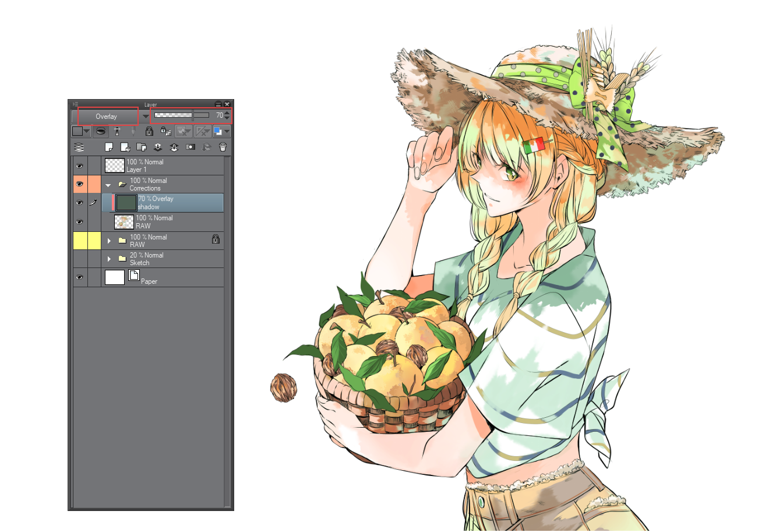Select the RAW raster layer thumbnail
Screen dimensions: 769x532
tap(124, 222)
